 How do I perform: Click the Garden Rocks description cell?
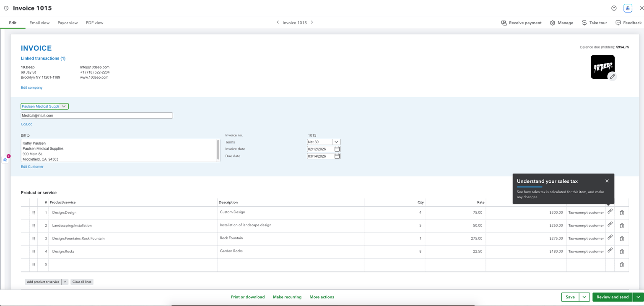(x=291, y=252)
